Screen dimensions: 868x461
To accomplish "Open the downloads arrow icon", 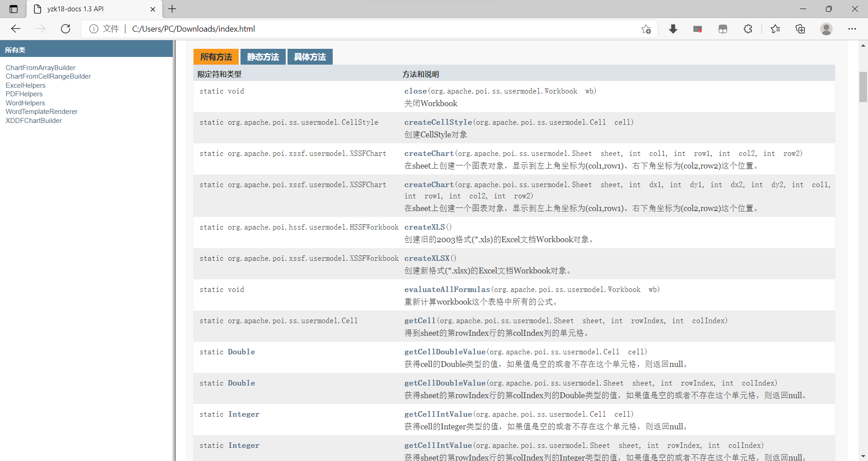I will point(673,29).
